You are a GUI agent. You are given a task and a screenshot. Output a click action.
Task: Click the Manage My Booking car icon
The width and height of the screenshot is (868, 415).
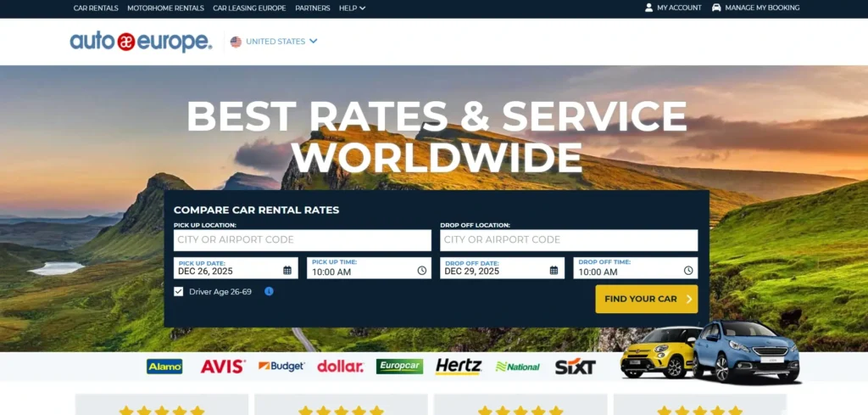pos(716,8)
